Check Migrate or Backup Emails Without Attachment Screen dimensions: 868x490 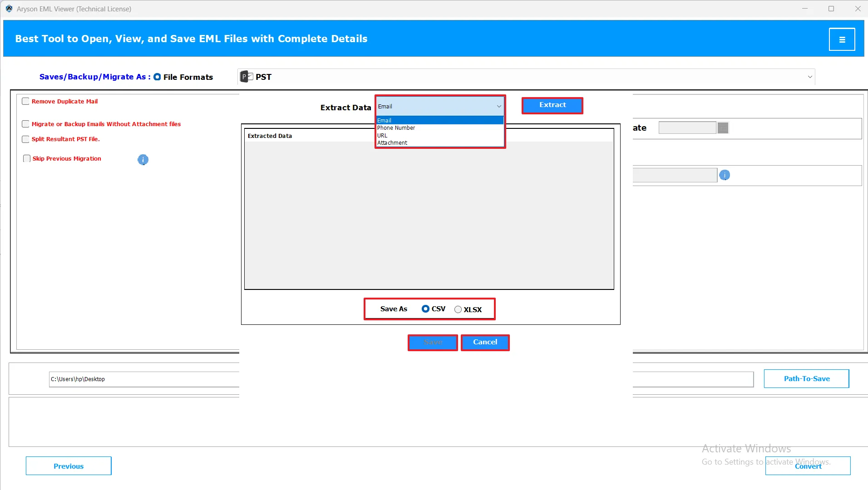[26, 124]
